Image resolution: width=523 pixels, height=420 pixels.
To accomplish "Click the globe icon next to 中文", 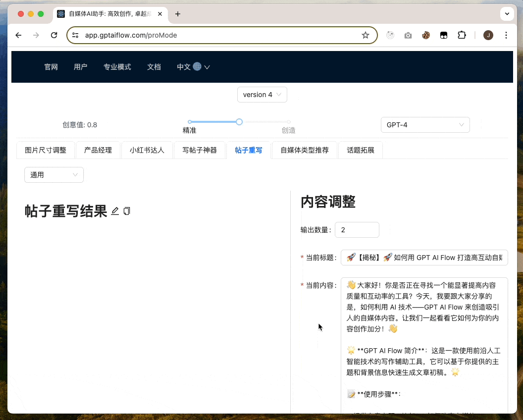I will pyautogui.click(x=197, y=67).
